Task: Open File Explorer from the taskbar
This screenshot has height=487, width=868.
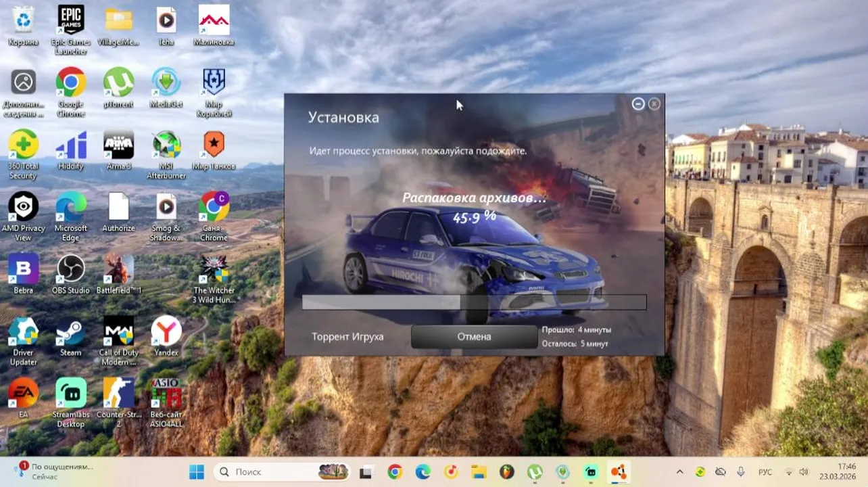Action: pos(479,471)
